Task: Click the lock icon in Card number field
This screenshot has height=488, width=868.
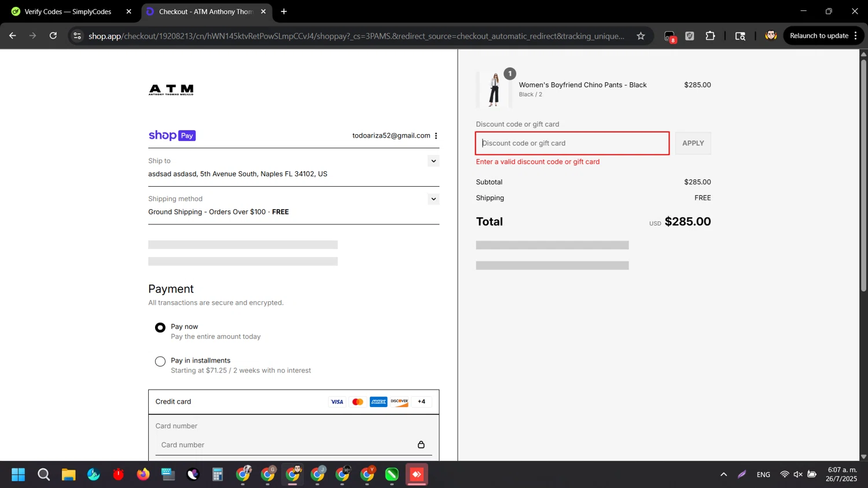Action: [x=421, y=445]
